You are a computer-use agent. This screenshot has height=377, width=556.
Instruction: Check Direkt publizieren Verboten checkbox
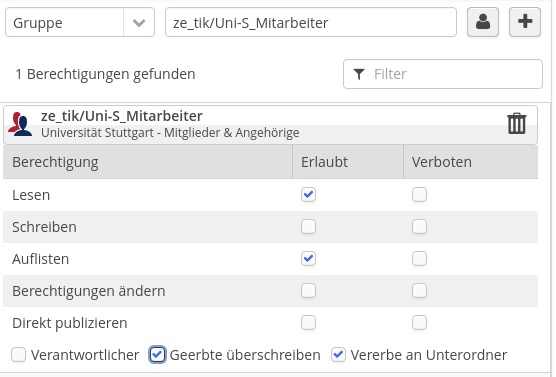[x=419, y=323]
